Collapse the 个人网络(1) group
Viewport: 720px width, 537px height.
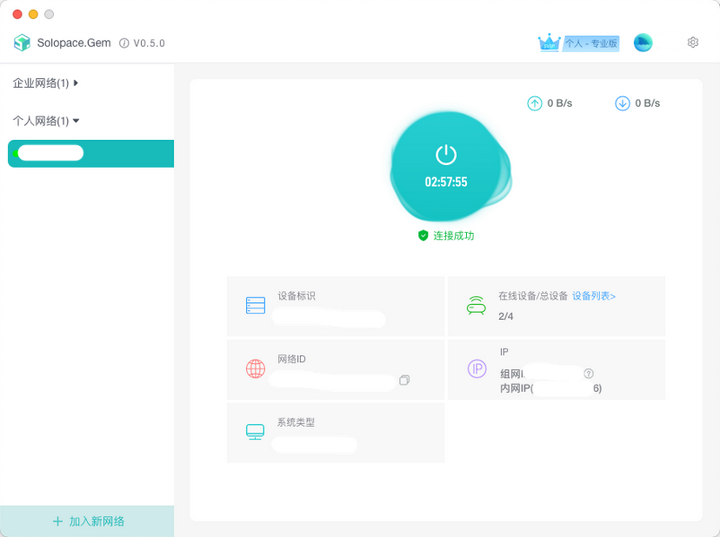tap(46, 121)
